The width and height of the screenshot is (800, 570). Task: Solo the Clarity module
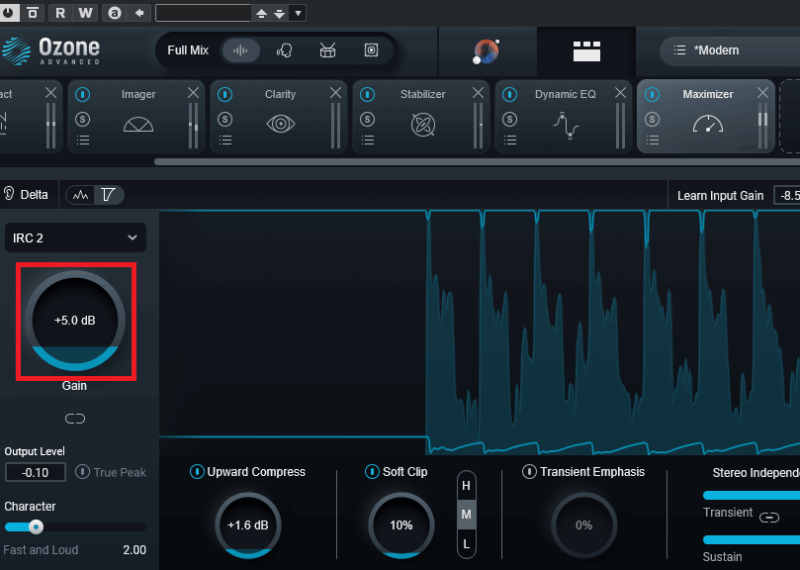pos(225,119)
